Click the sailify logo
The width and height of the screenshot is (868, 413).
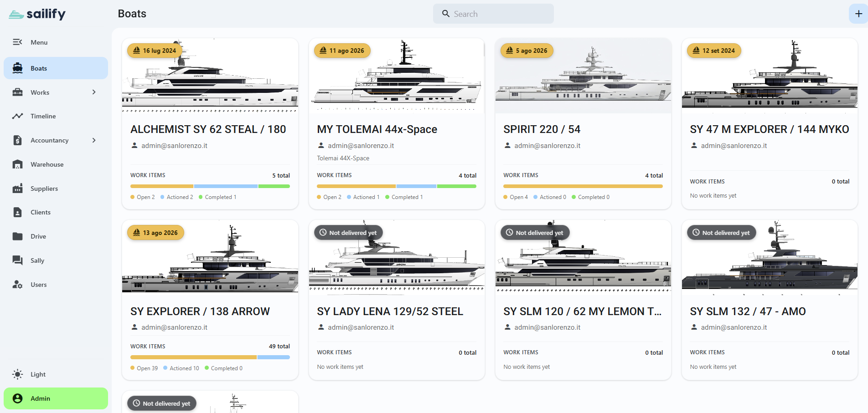pos(37,14)
